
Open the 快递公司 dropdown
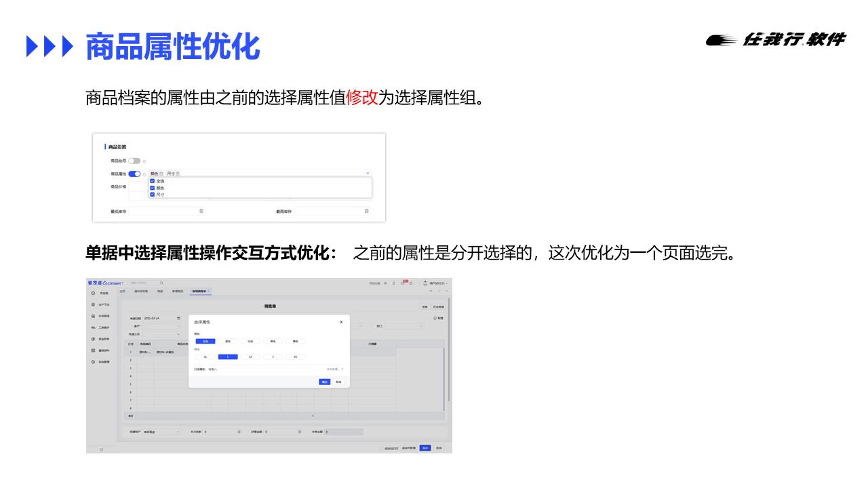pos(179,333)
